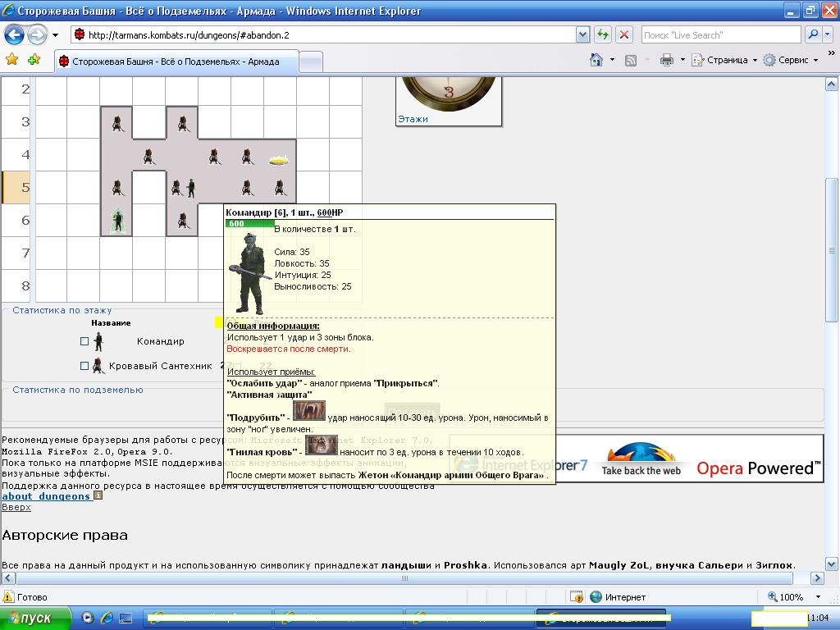Click the vertical scrollbar up arrow
Image resolution: width=840 pixels, height=630 pixels.
pyautogui.click(x=832, y=84)
